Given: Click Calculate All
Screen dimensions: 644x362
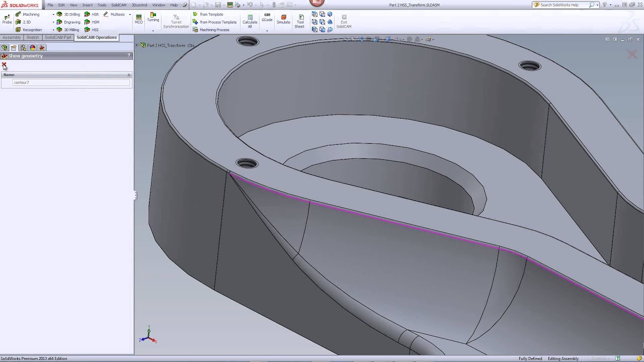Looking at the screenshot, I should tap(250, 21).
